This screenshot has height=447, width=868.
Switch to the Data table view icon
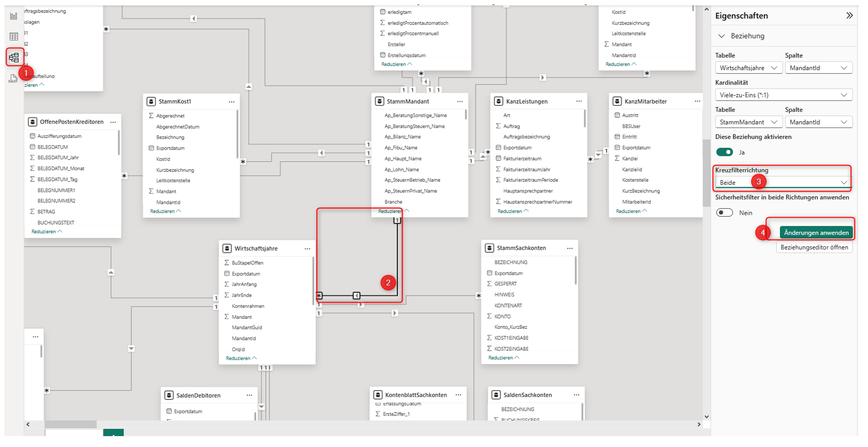click(x=14, y=37)
